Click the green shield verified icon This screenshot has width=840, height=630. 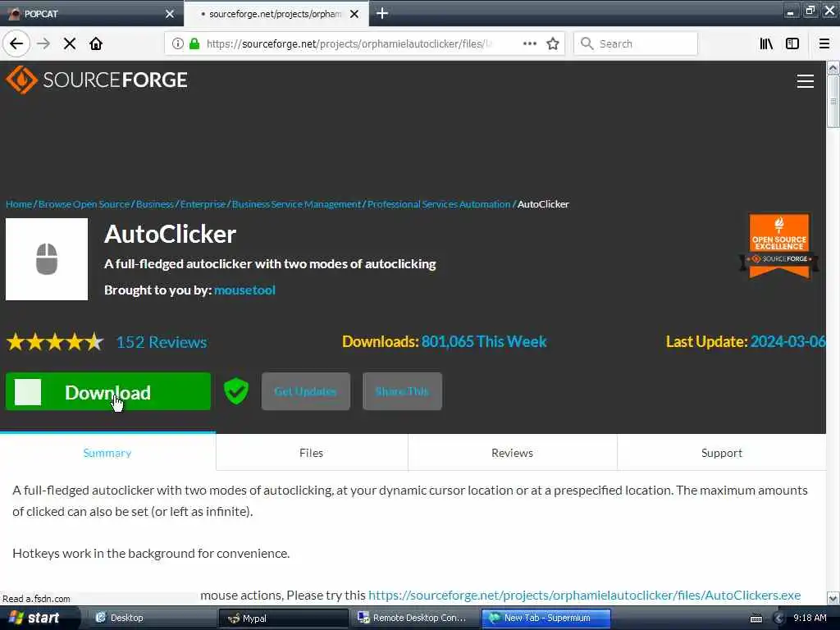tap(235, 391)
